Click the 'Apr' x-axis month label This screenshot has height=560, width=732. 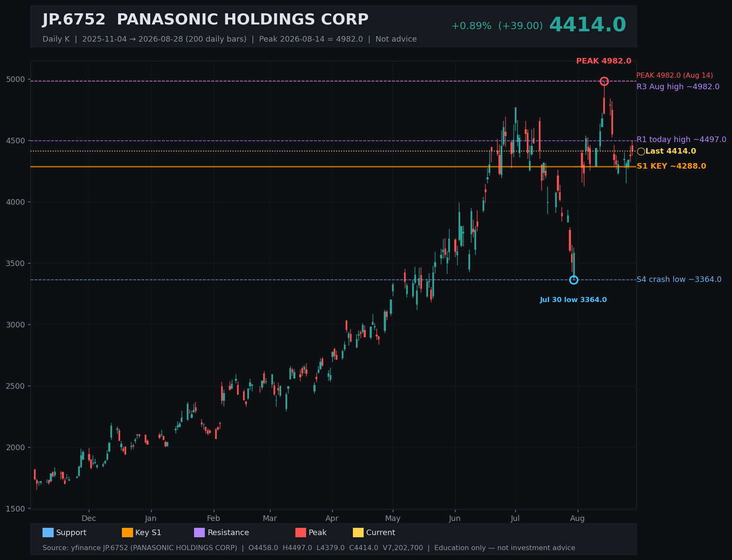pyautogui.click(x=332, y=518)
